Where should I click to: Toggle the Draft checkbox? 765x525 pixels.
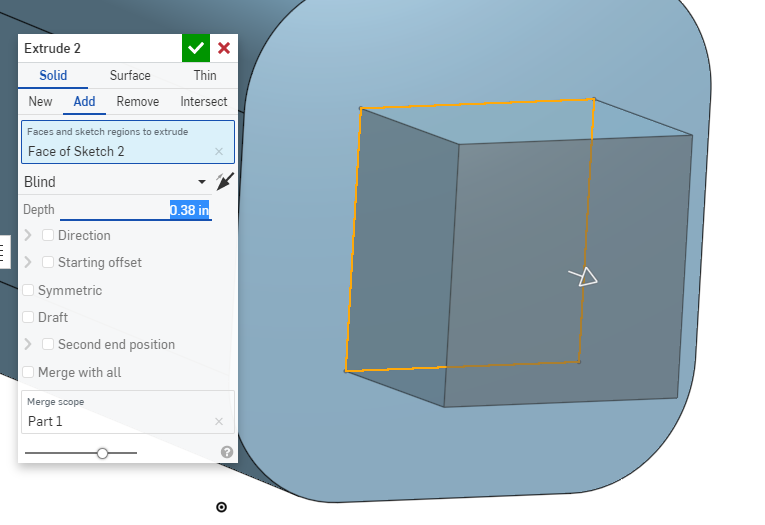pyautogui.click(x=28, y=318)
